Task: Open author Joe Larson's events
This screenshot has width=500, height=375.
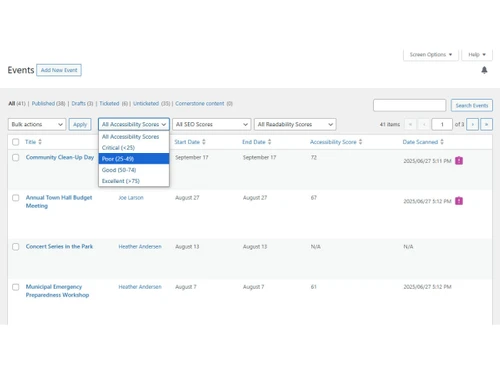Action: (x=131, y=198)
